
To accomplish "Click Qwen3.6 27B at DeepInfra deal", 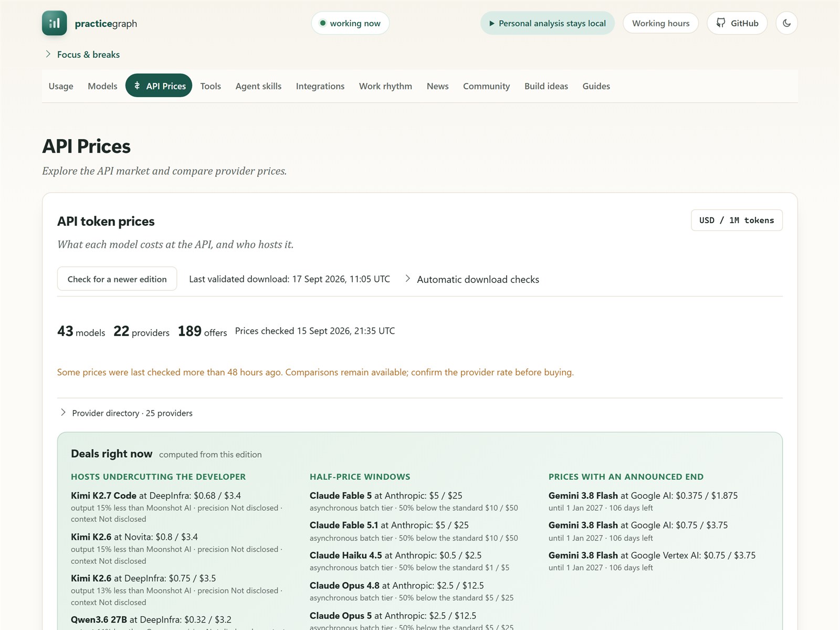I will (151, 619).
